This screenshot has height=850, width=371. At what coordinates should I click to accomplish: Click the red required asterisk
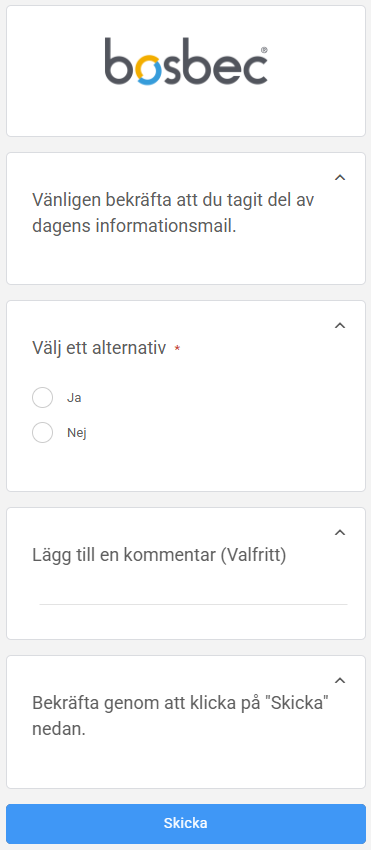[x=177, y=349]
